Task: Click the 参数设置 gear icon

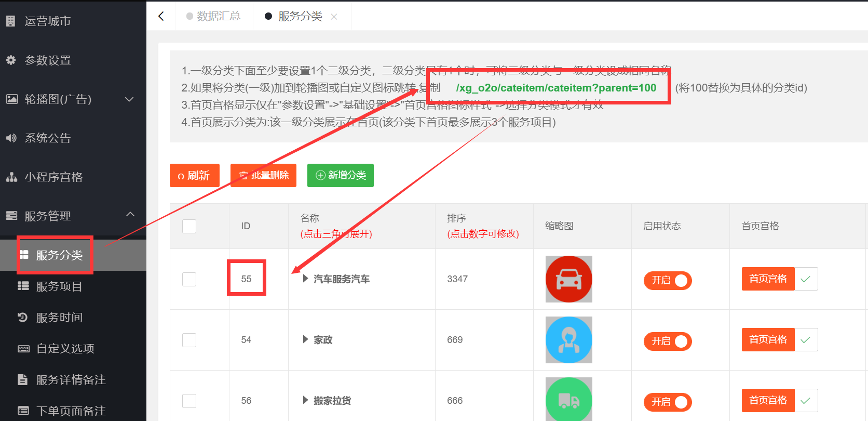Action: click(11, 60)
